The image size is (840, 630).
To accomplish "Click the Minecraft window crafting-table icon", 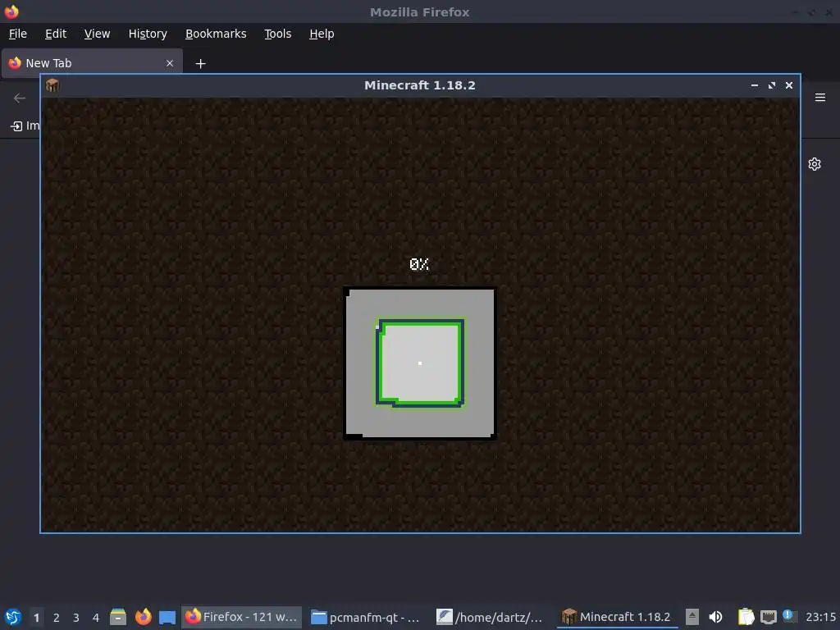I will [52, 85].
